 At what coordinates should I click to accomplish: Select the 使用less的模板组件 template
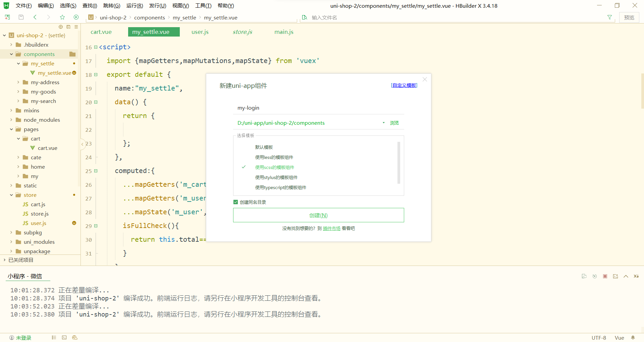[x=274, y=157]
